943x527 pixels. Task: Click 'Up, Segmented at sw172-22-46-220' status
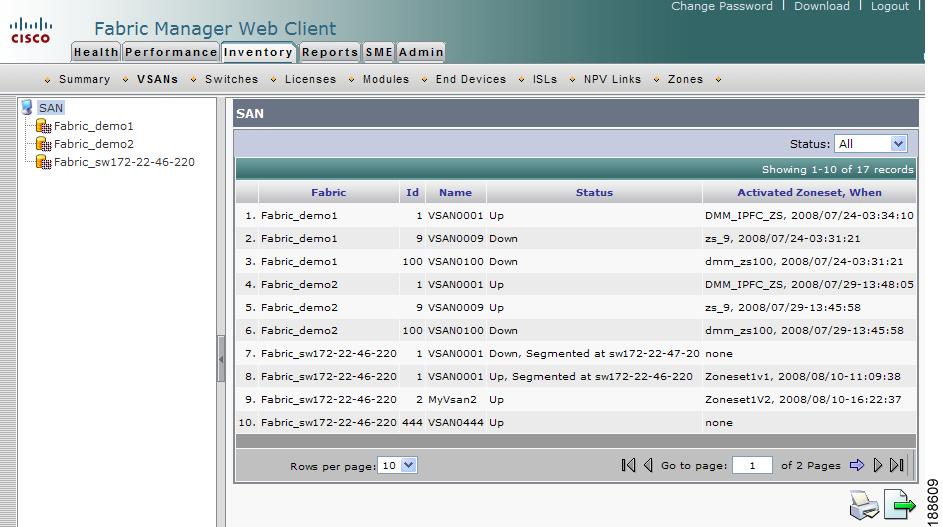pyautogui.click(x=591, y=377)
